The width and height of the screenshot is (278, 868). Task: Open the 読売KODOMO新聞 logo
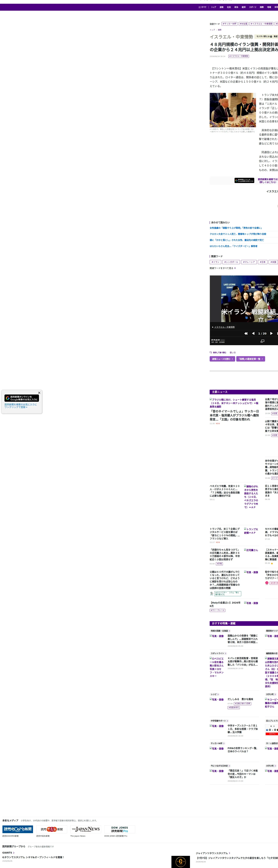point(18,829)
